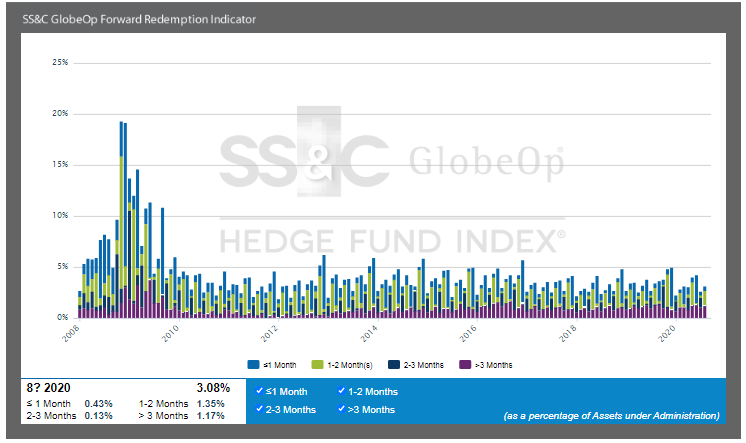Click the 'as a percentage of Assets under Administration' note

tap(611, 415)
